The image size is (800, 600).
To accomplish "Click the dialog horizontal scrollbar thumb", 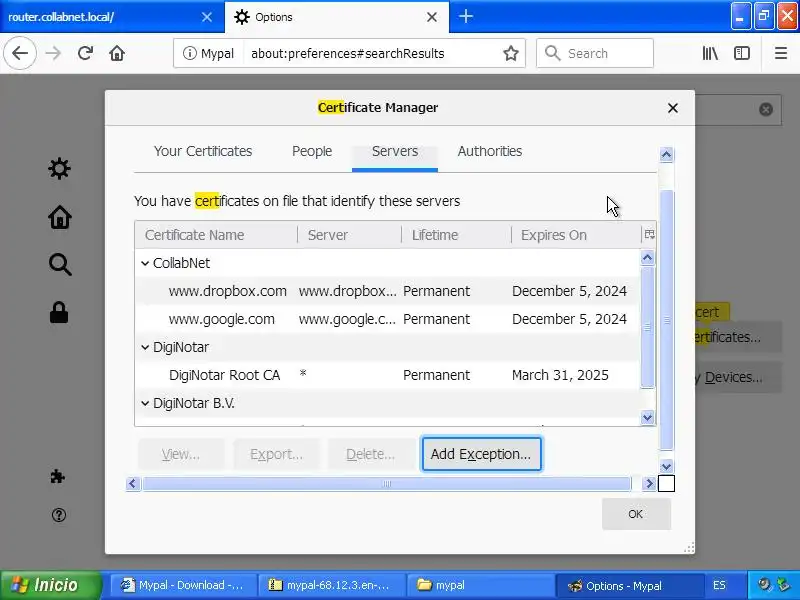I will [x=387, y=484].
